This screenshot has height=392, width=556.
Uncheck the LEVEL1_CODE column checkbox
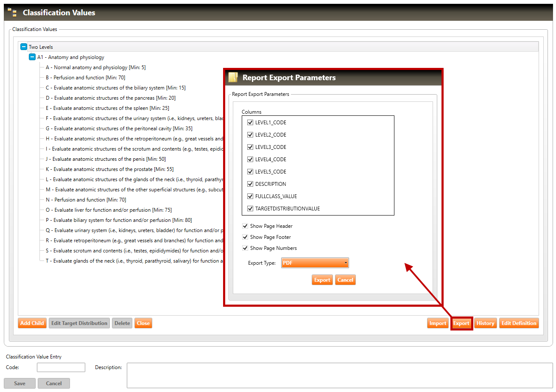tap(250, 123)
